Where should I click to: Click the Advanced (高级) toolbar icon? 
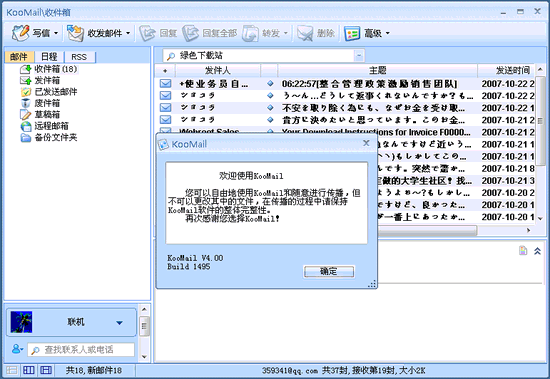click(x=352, y=33)
